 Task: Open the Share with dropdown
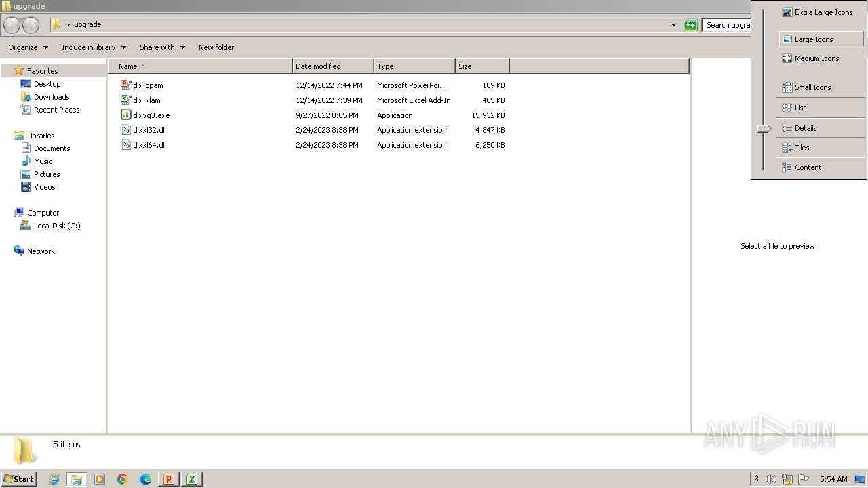(x=163, y=47)
